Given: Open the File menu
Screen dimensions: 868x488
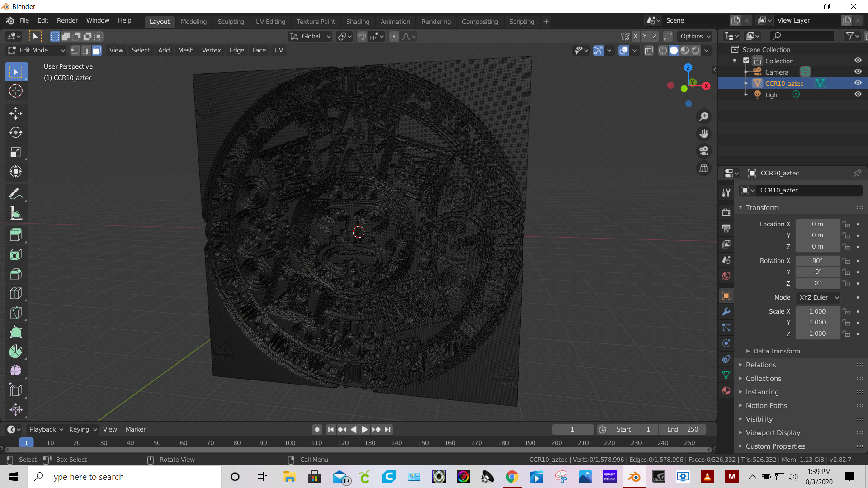Looking at the screenshot, I should [24, 21].
